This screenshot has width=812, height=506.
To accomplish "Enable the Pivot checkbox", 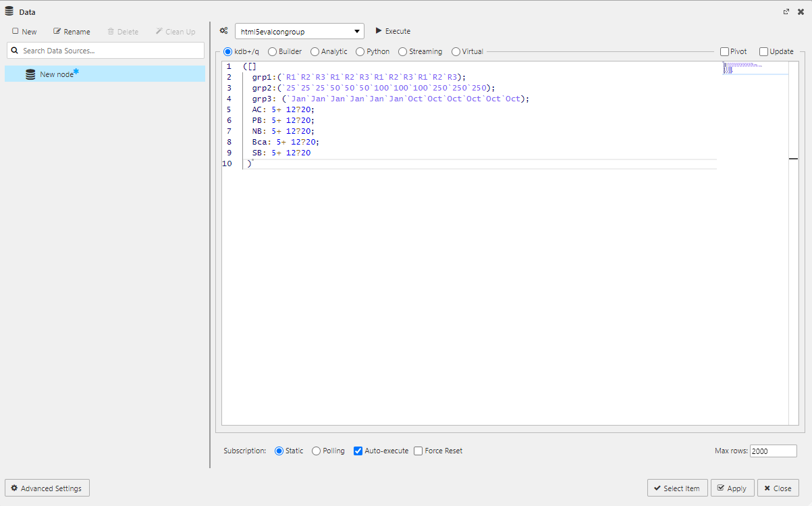I will (x=724, y=52).
